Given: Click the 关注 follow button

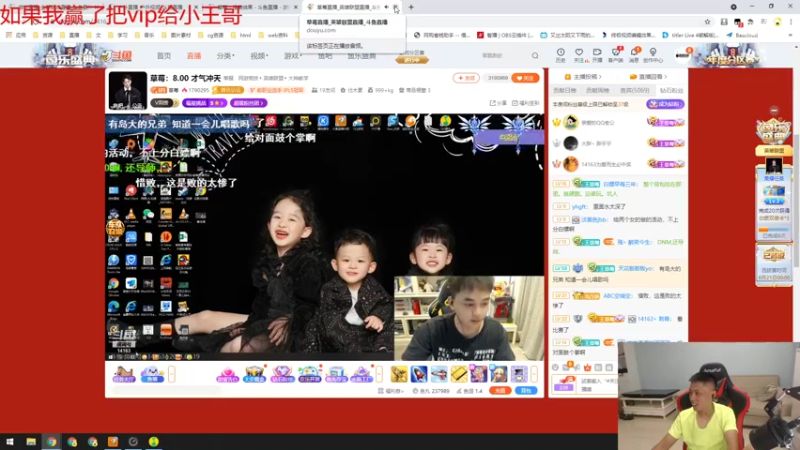Looking at the screenshot, I should 525,78.
